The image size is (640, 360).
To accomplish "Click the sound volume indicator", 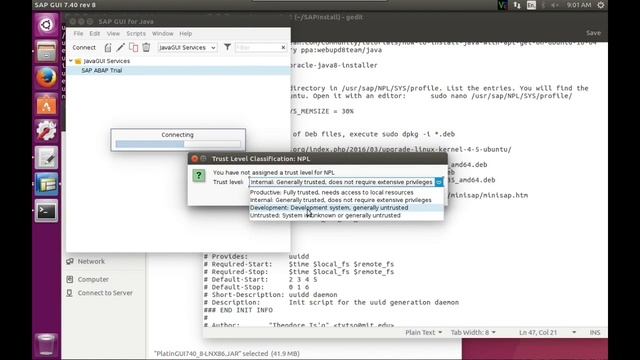I will click(x=555, y=5).
